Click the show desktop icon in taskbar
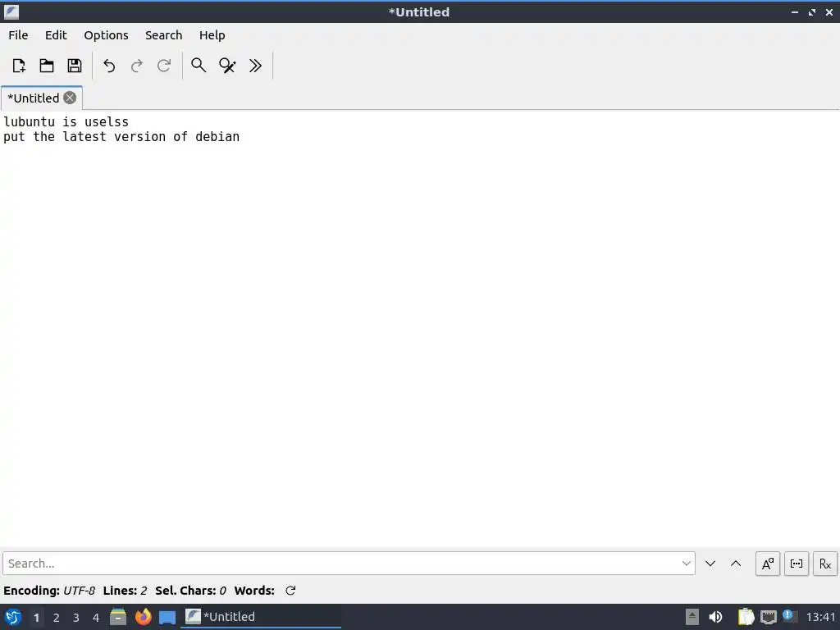 click(167, 618)
